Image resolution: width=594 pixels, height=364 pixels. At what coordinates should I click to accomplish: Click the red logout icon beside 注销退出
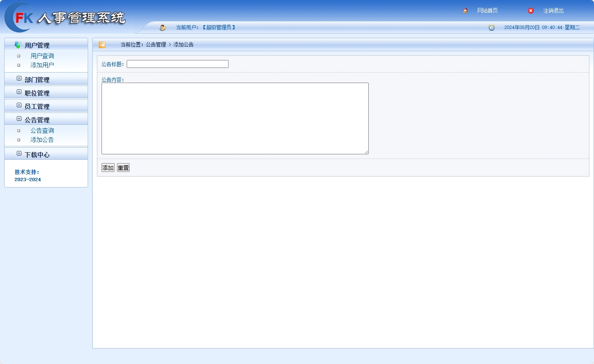pos(531,11)
